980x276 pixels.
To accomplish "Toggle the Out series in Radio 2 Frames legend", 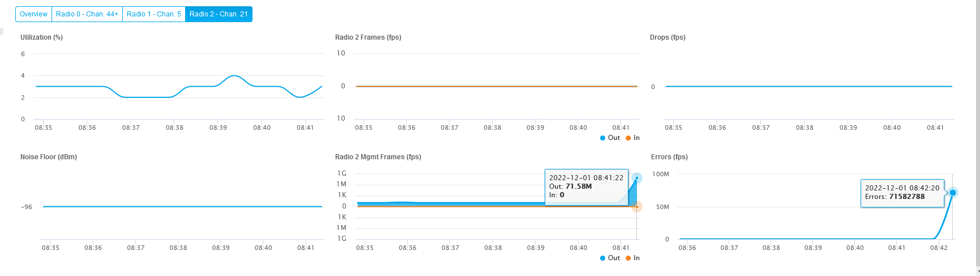I will (610, 138).
